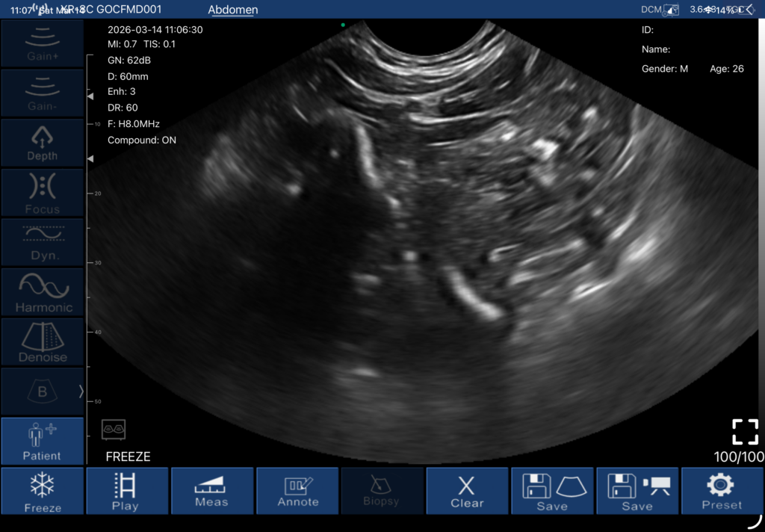Click the device name GOCFMD001
This screenshot has width=765, height=532.
pyautogui.click(x=128, y=9)
